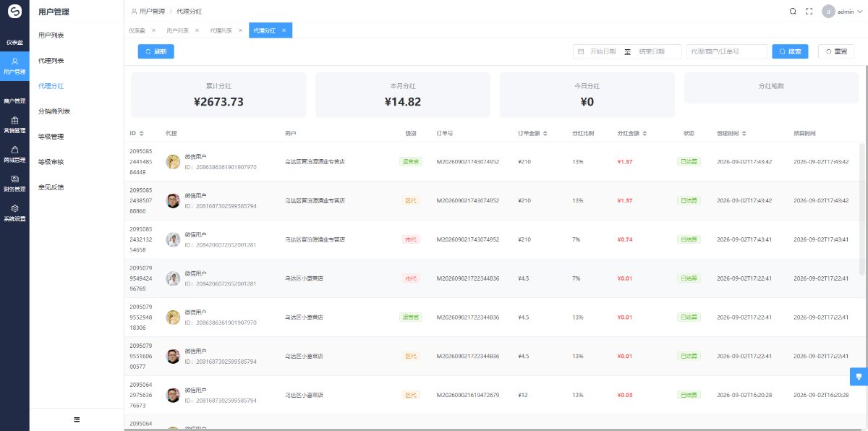Toggle fullscreen with the header icon
The image size is (868, 431).
809,12
